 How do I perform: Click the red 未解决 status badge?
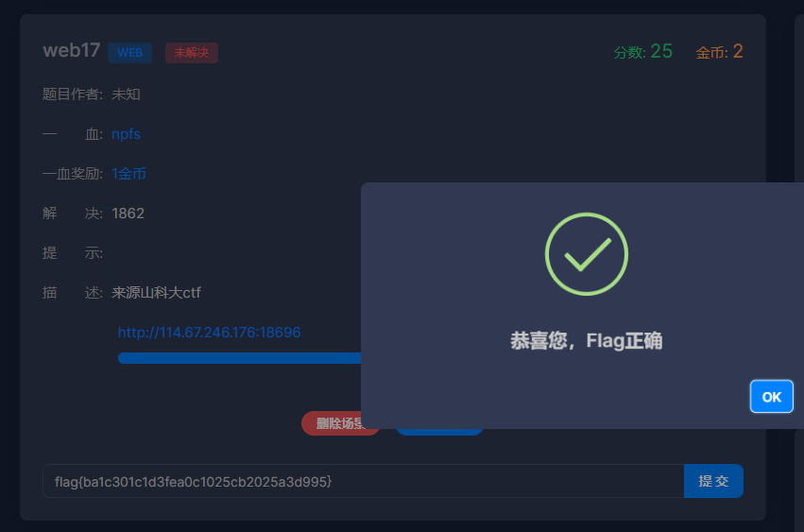click(x=191, y=53)
